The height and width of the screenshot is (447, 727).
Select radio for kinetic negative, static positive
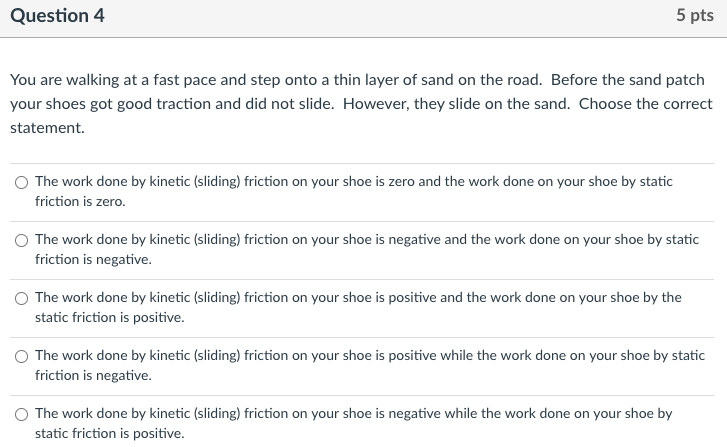(x=21, y=414)
